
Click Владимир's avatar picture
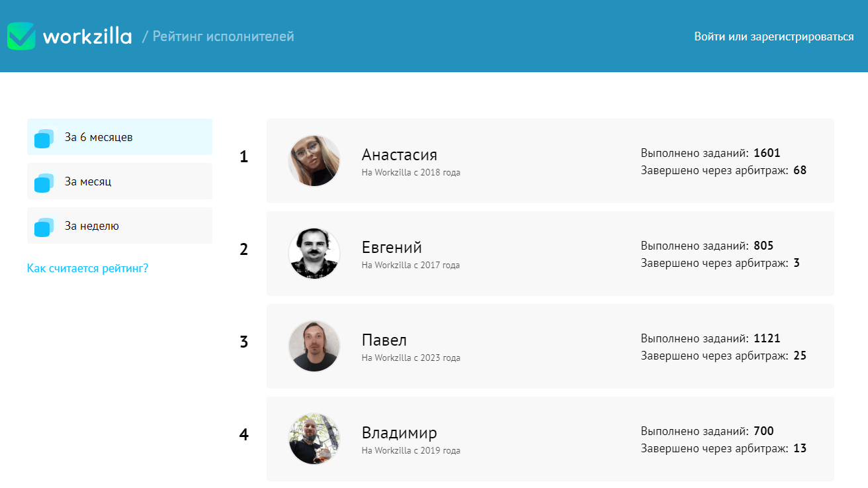coord(314,439)
